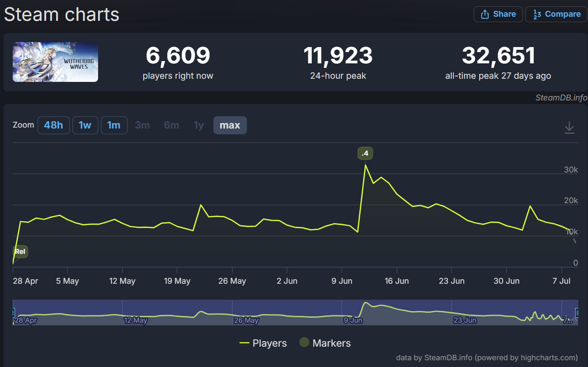Click the navigator 12 May label
Image resolution: width=588 pixels, height=367 pixels.
[x=135, y=320]
